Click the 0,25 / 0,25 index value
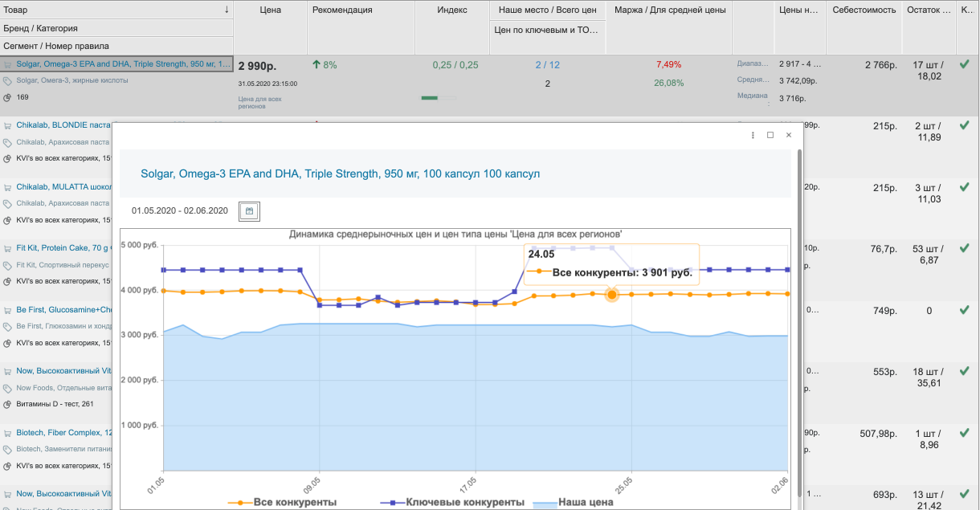Screen dimensions: 980x510 click(455, 65)
